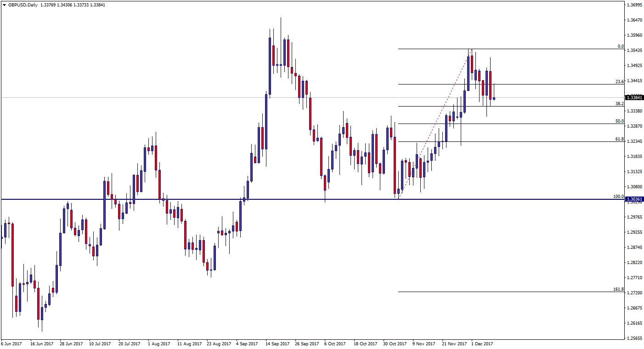The image size is (644, 349).
Task: Click 1.25655 on the price axis
Action: point(634,338)
